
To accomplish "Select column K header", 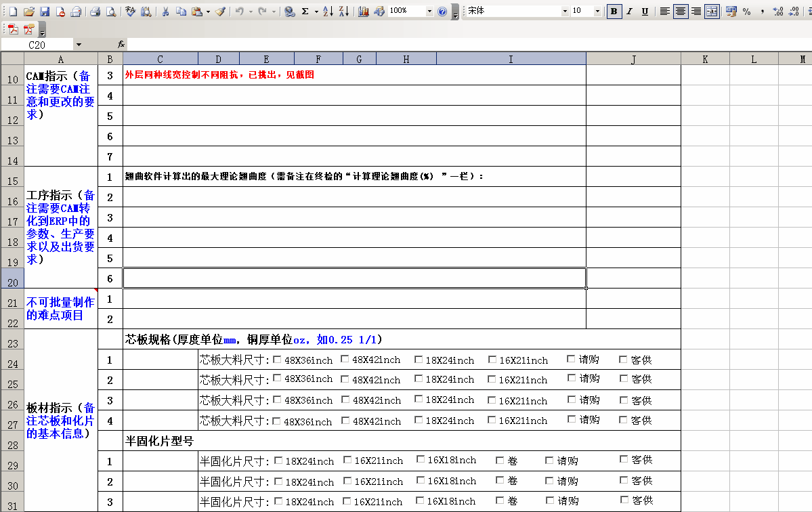I will coord(705,59).
